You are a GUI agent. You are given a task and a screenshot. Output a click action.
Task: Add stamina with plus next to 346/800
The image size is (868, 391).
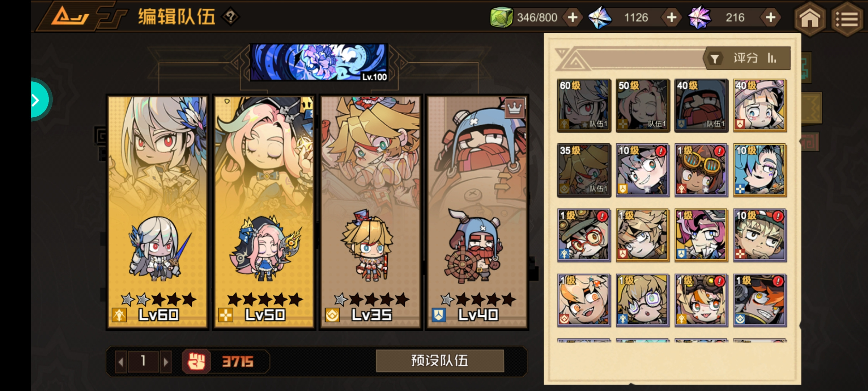click(573, 17)
